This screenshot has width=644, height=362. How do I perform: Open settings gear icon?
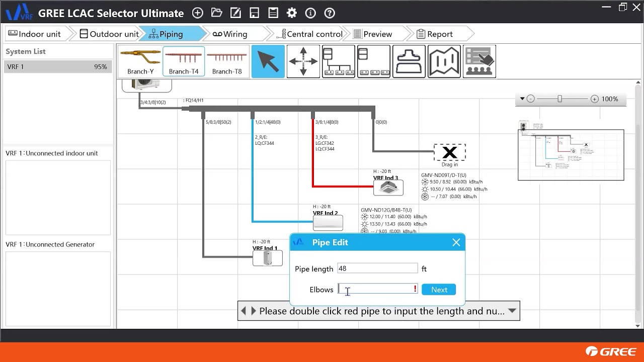tap(292, 13)
